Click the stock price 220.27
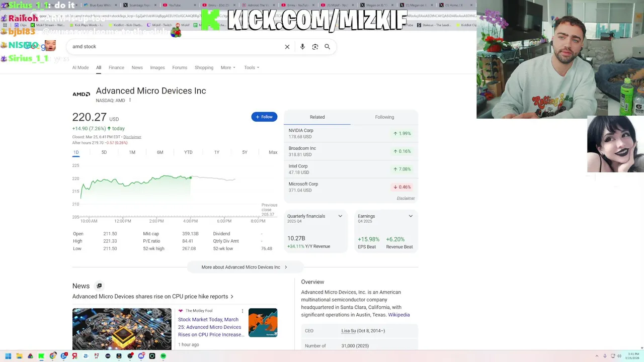644x362 pixels. [x=90, y=117]
